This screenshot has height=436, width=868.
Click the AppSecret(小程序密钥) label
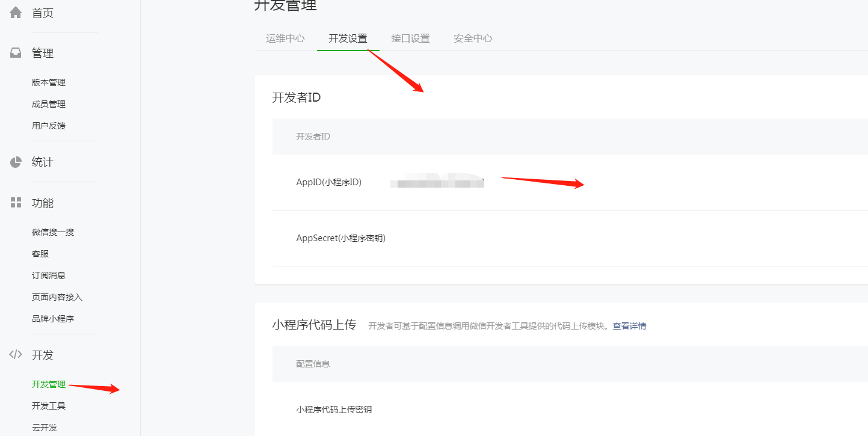coord(340,238)
